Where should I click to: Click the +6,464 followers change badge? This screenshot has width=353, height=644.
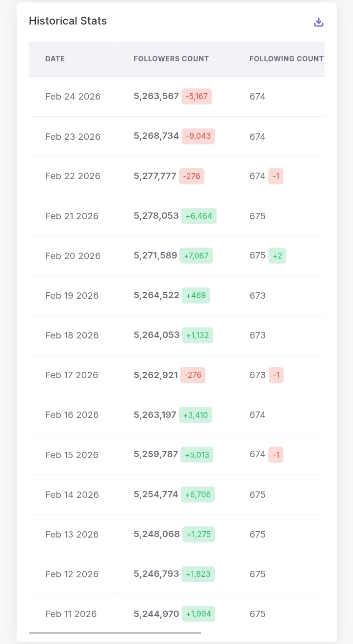coord(199,216)
